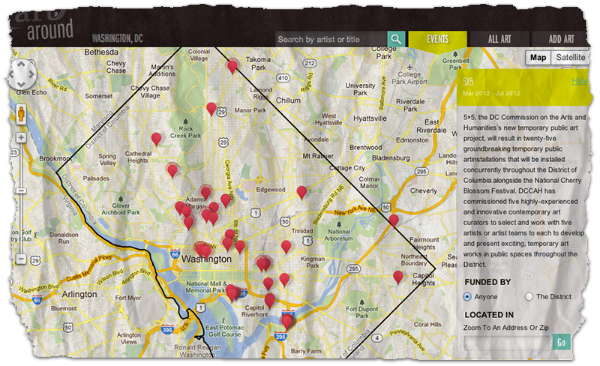Select the red pin near Takoma Park

[232, 67]
